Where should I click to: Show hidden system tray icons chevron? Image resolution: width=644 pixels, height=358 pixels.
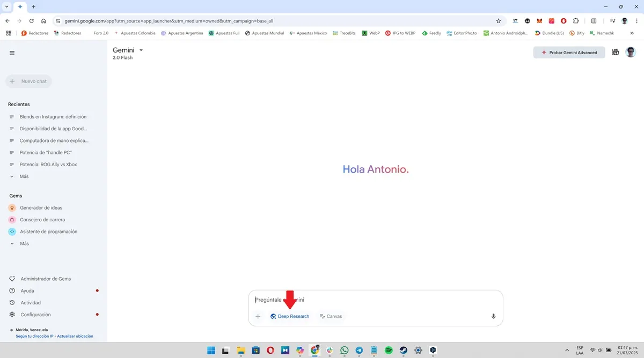click(567, 350)
